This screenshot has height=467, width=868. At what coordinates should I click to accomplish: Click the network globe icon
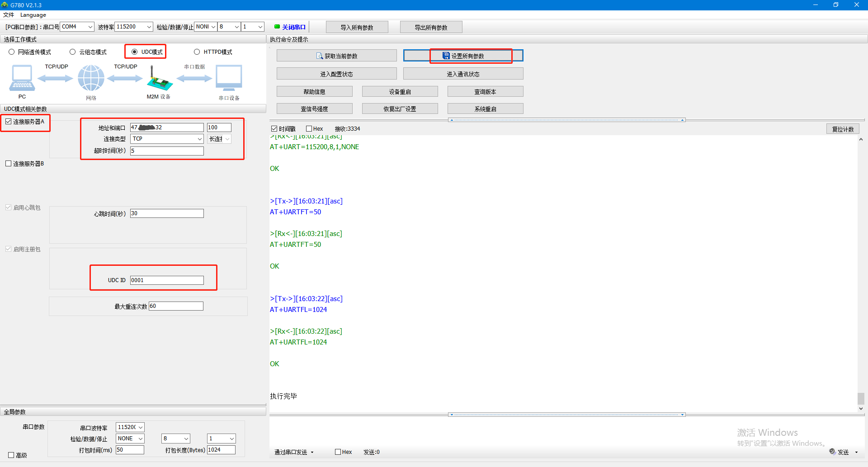(91, 78)
